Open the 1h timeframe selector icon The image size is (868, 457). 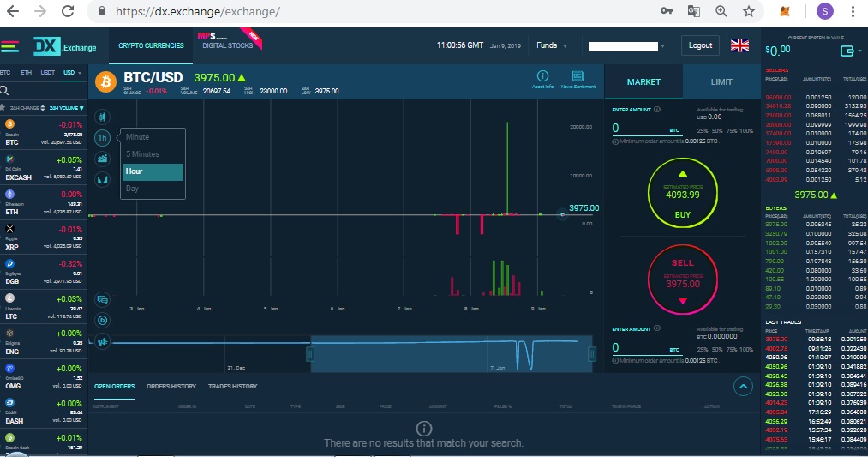pos(103,138)
